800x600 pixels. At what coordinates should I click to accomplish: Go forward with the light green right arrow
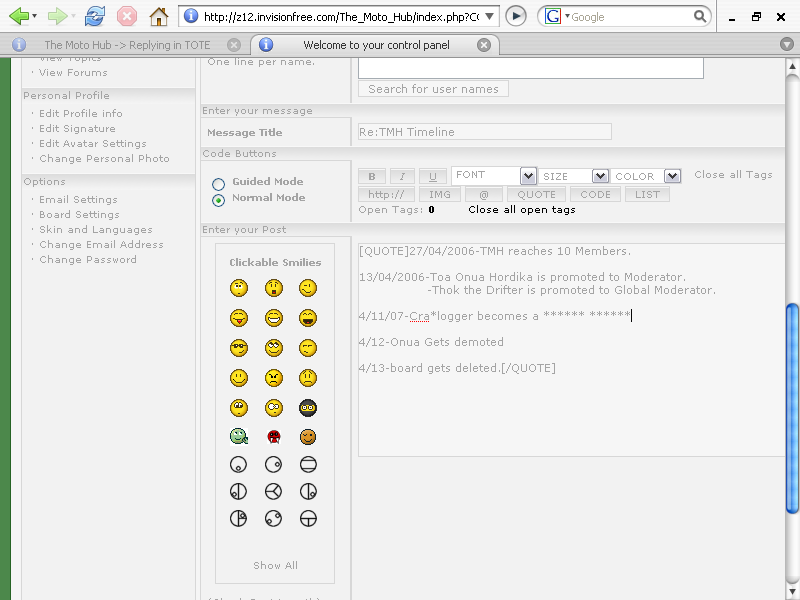tap(57, 16)
